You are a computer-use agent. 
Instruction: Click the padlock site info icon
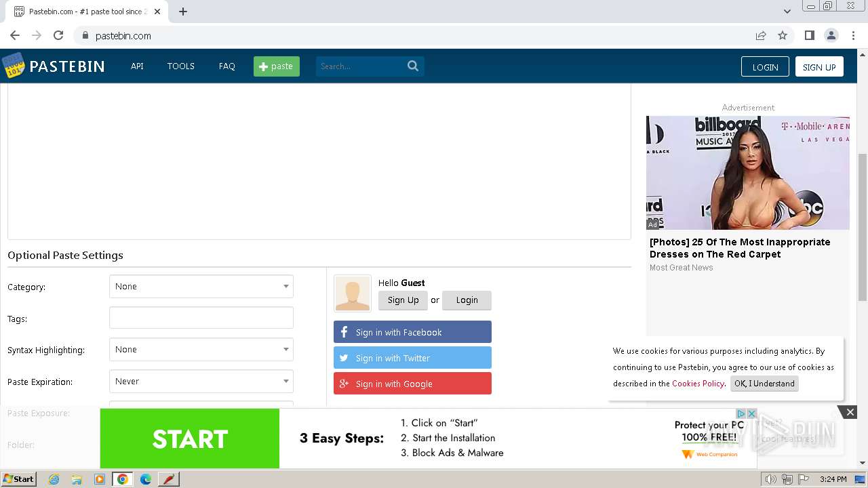[85, 35]
